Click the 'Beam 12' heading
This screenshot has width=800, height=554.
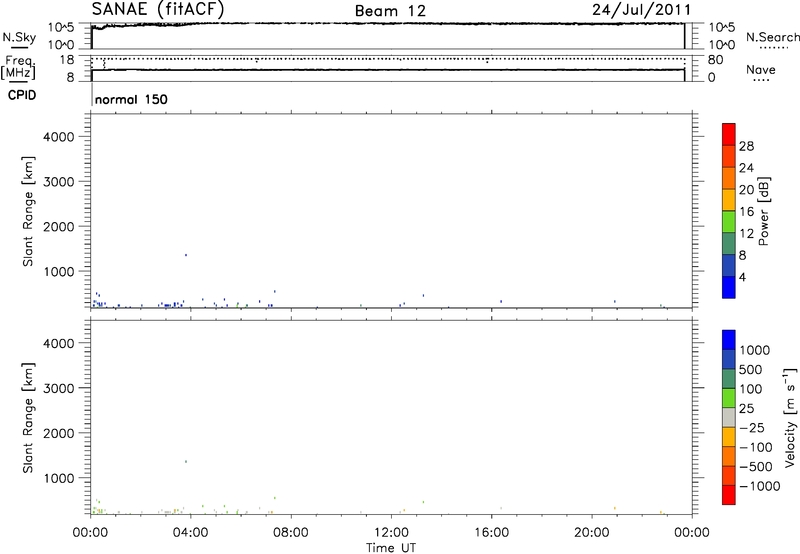pyautogui.click(x=390, y=11)
